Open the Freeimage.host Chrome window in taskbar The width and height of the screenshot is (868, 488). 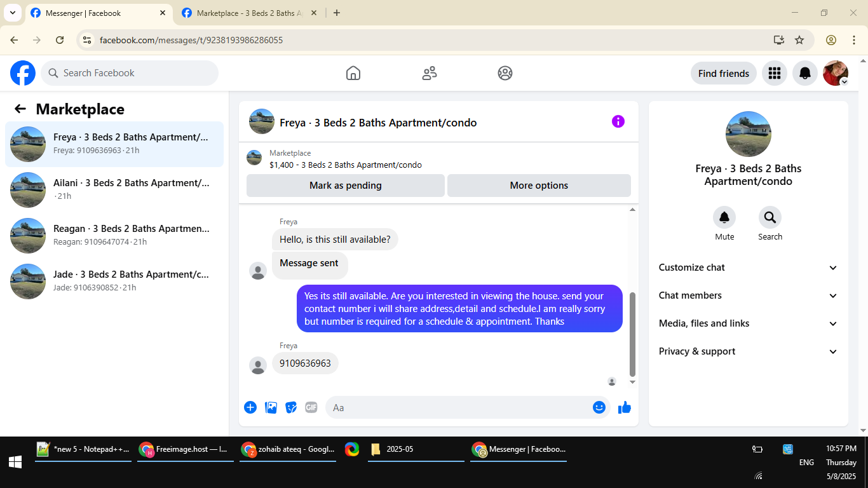click(x=186, y=449)
